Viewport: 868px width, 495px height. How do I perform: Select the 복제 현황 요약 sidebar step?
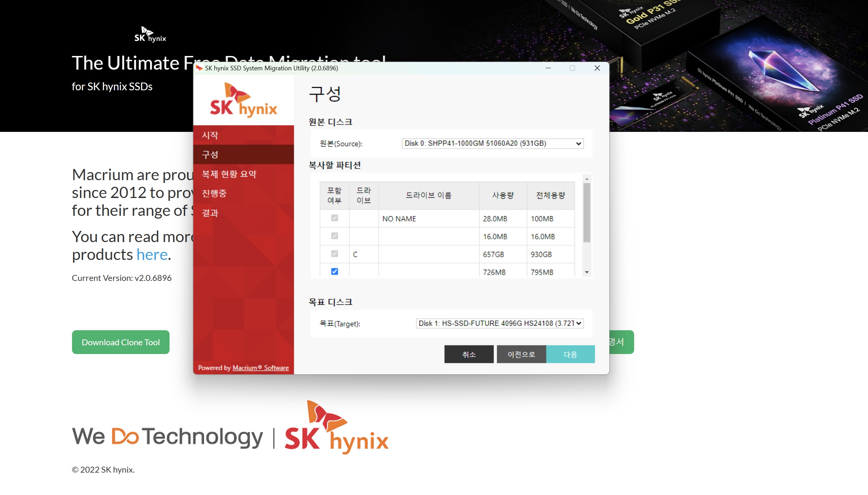(229, 174)
